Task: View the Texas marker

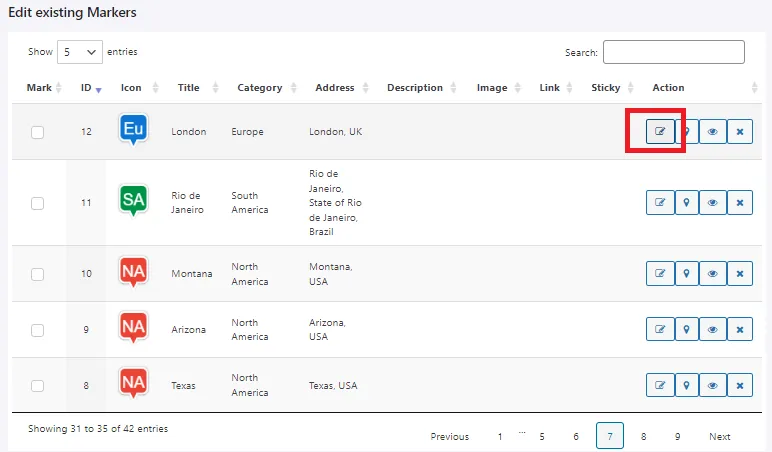Action: (712, 385)
